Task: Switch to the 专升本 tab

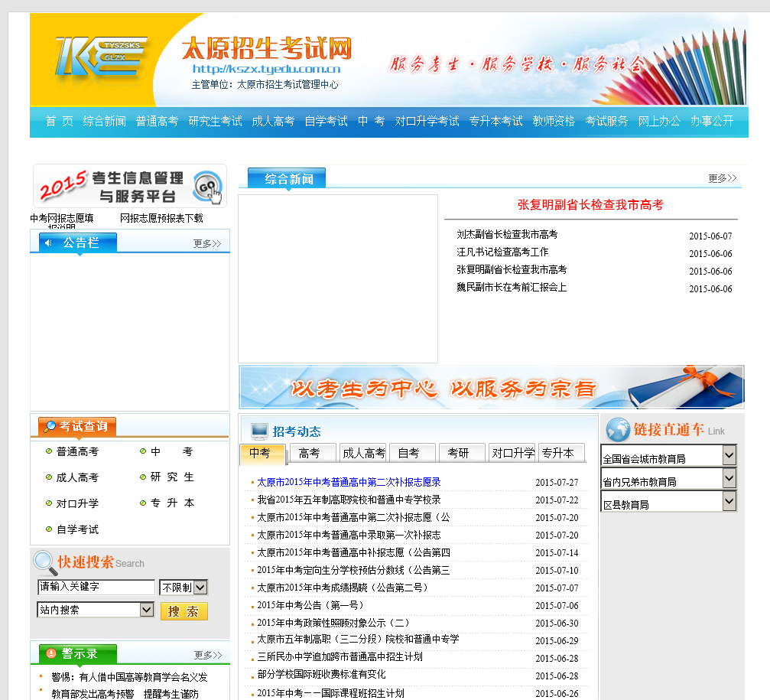Action: point(561,453)
